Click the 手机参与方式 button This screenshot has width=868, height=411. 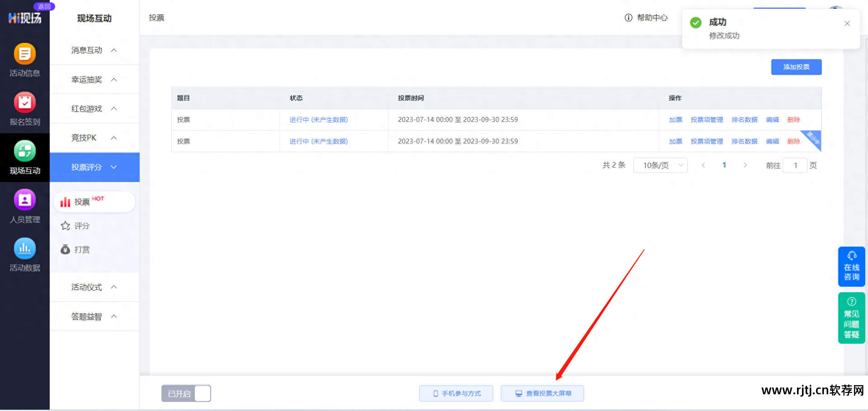[456, 393]
